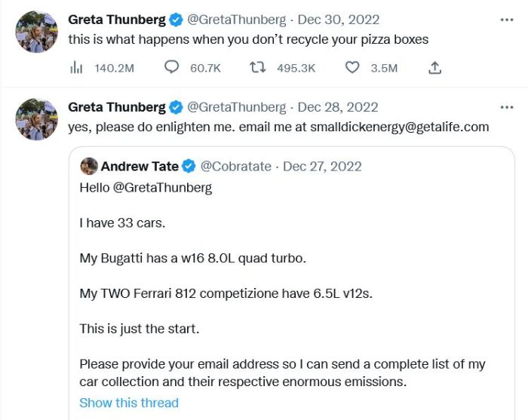The height and width of the screenshot is (420, 528).
Task: Open the Dec 30, 2022 timestamp
Action: pos(339,20)
